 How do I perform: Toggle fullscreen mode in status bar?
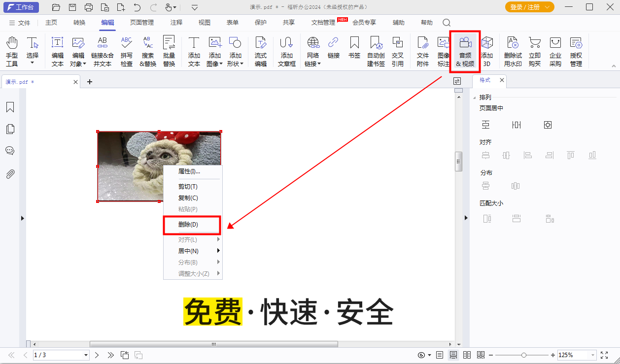(604, 355)
